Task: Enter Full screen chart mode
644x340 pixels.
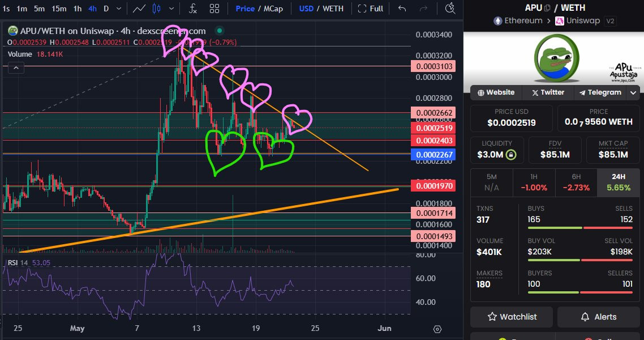Action: pyautogui.click(x=371, y=8)
